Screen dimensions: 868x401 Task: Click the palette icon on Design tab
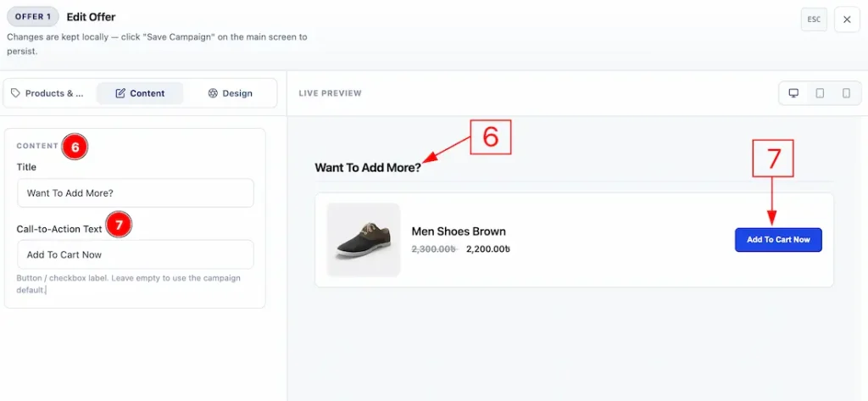(x=213, y=93)
